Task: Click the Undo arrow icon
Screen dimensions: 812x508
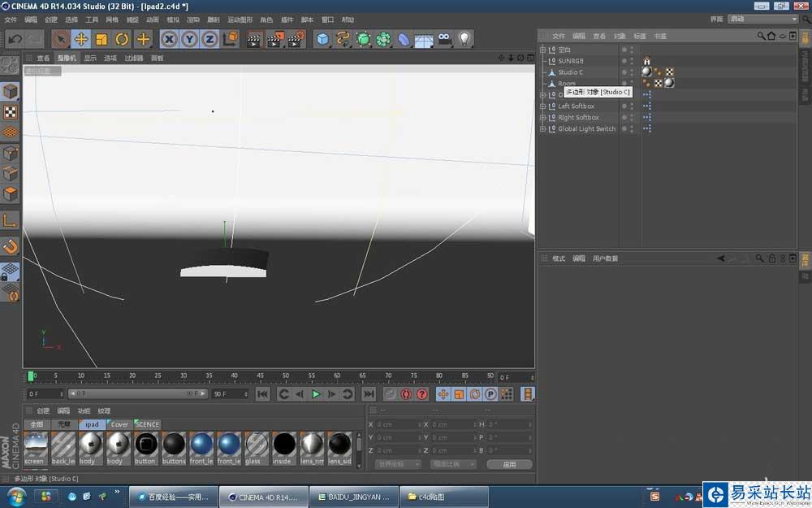Action: [15, 38]
